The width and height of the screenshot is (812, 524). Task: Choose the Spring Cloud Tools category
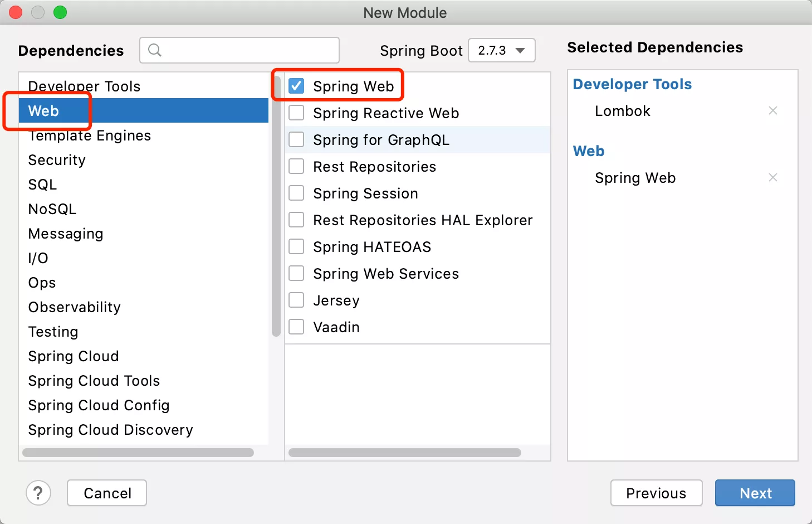(x=144, y=381)
